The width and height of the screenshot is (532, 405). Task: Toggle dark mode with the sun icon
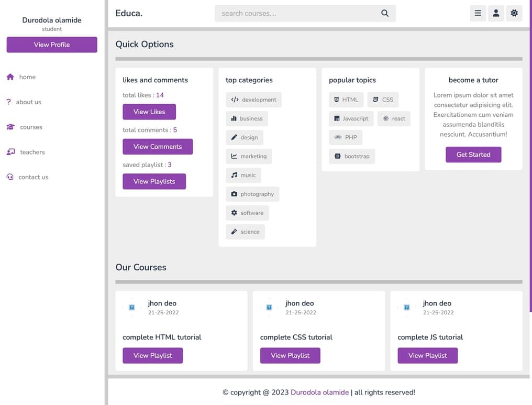[x=514, y=14]
